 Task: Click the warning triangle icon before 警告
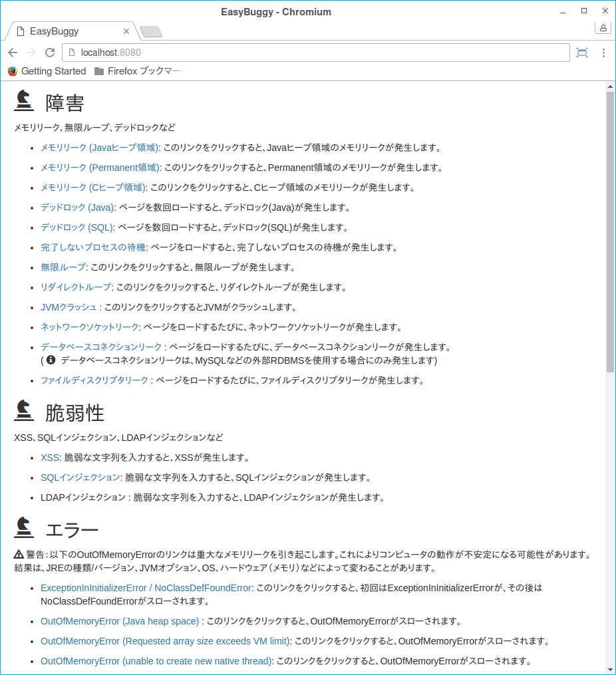pyautogui.click(x=19, y=555)
